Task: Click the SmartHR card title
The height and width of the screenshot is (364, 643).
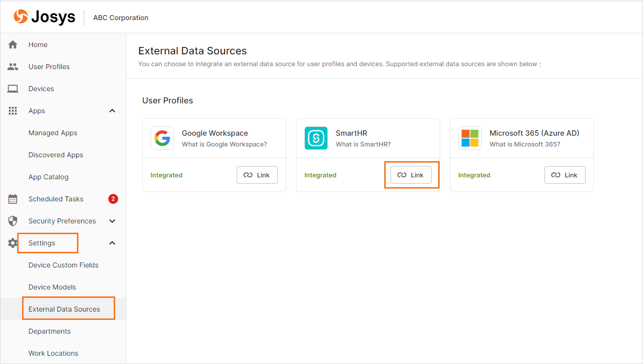Action: 351,133
